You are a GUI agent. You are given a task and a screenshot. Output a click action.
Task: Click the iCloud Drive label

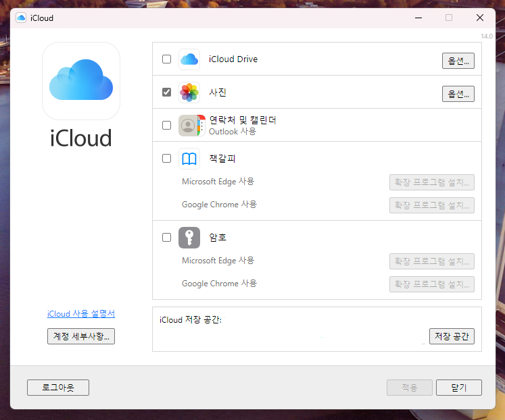pyautogui.click(x=233, y=59)
